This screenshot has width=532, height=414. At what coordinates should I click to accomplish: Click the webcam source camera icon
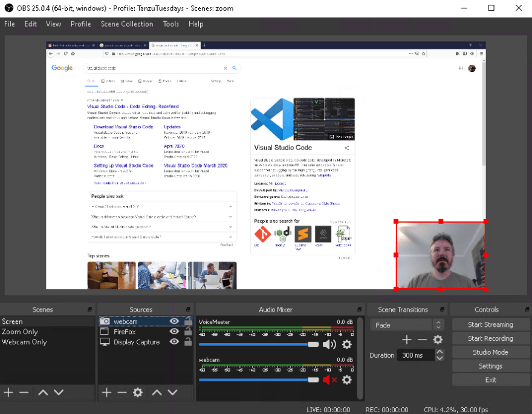(x=105, y=321)
